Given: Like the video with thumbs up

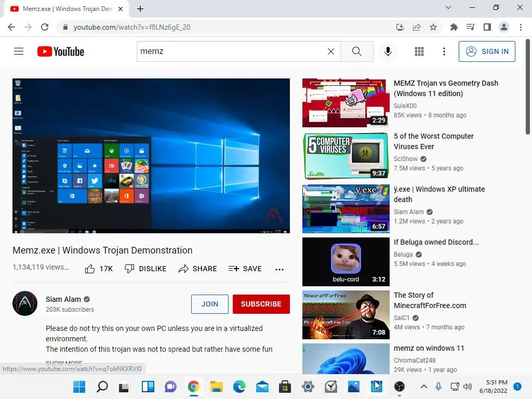Looking at the screenshot, I should [99, 269].
